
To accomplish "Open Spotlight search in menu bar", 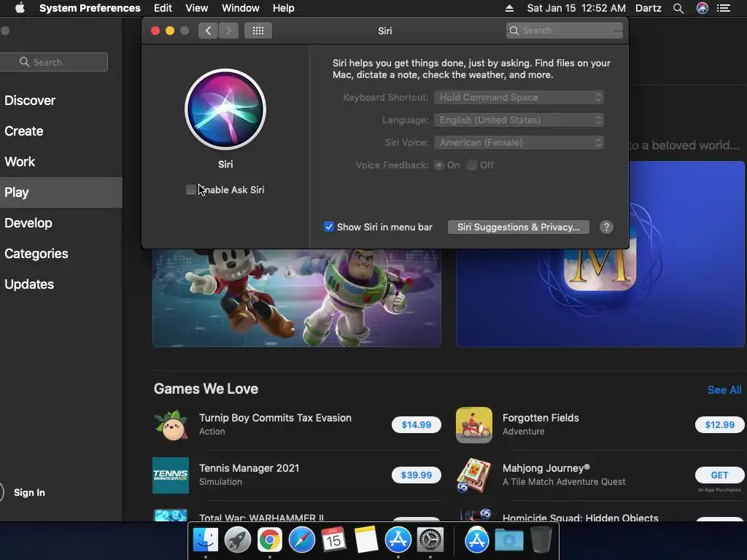I will pos(678,8).
